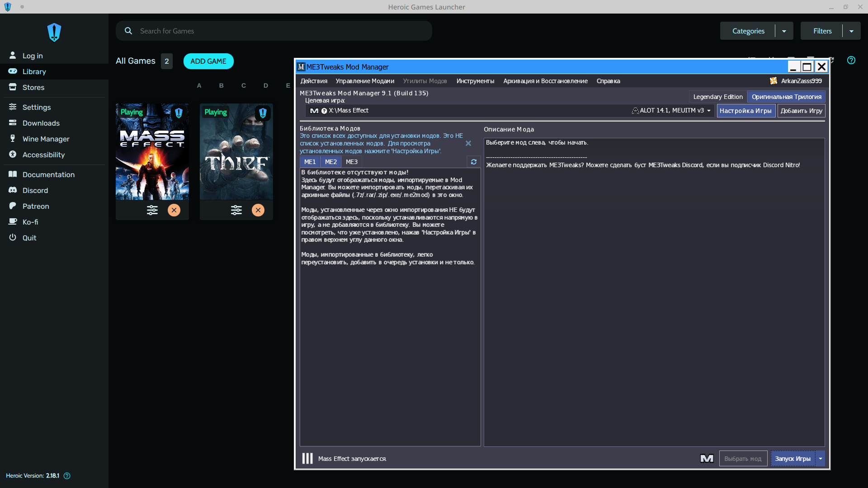The width and height of the screenshot is (868, 488).
Task: Expand the Filters dropdown arrow
Action: pyautogui.click(x=851, y=31)
